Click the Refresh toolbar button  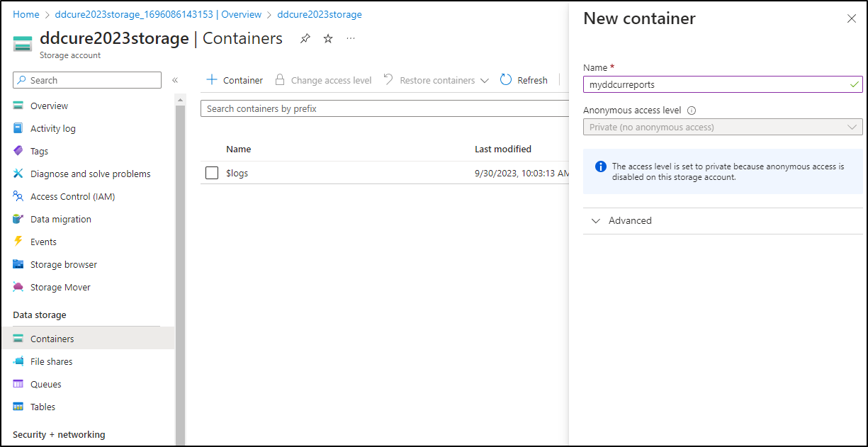click(524, 80)
